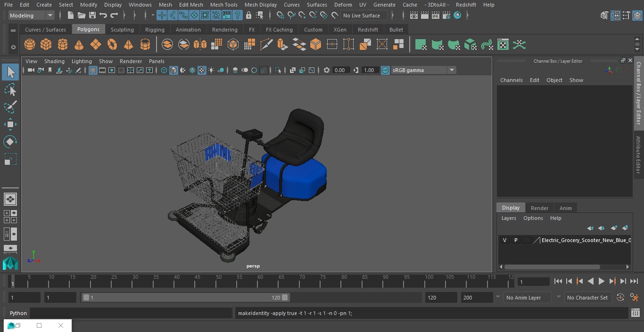Open the Shading panel menu
The image size is (644, 332).
pos(54,61)
